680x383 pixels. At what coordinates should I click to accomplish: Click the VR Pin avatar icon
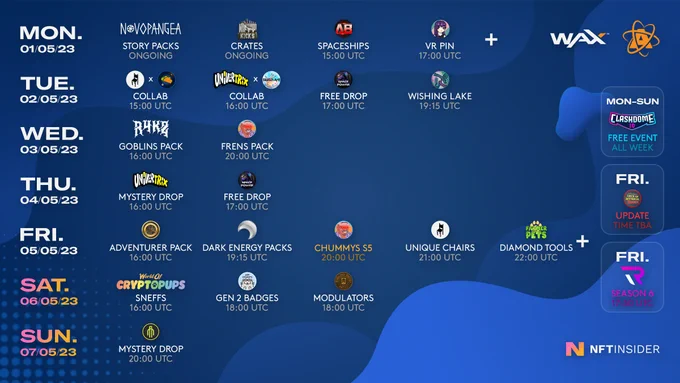(x=440, y=29)
